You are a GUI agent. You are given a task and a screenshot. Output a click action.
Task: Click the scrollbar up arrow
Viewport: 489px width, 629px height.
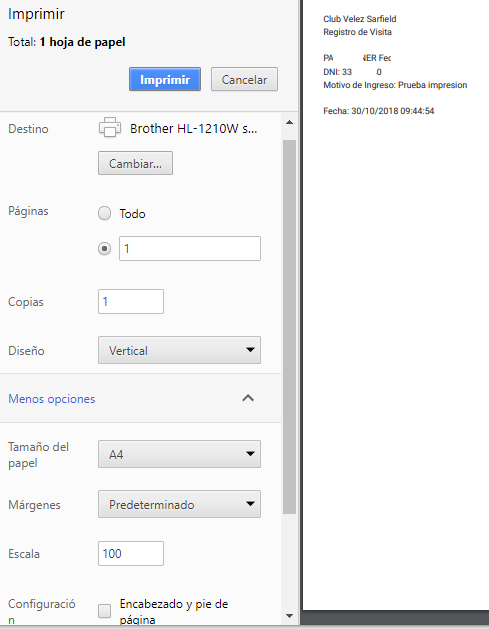point(289,122)
